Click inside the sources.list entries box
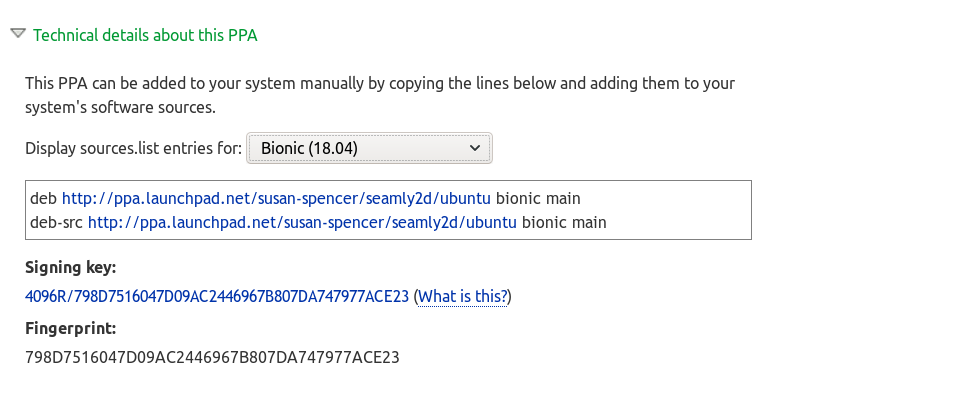This screenshot has height=396, width=964. pos(388,210)
